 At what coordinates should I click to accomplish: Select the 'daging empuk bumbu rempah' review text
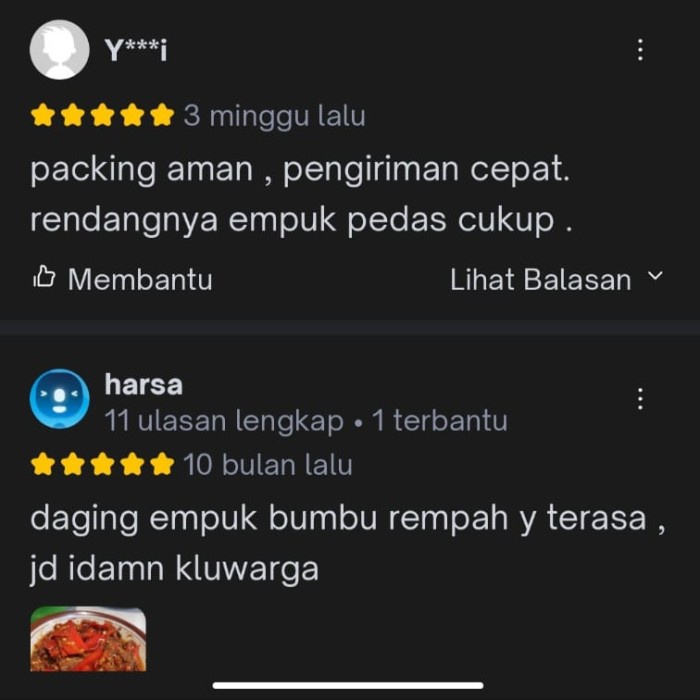point(348,543)
